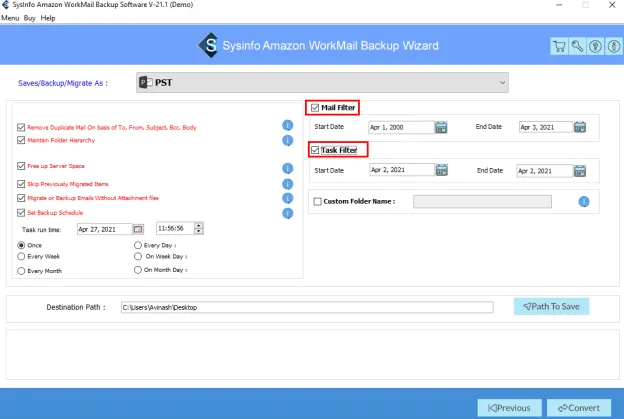Click the key activation icon in header
Image resolution: width=624 pixels, height=419 pixels.
576,46
